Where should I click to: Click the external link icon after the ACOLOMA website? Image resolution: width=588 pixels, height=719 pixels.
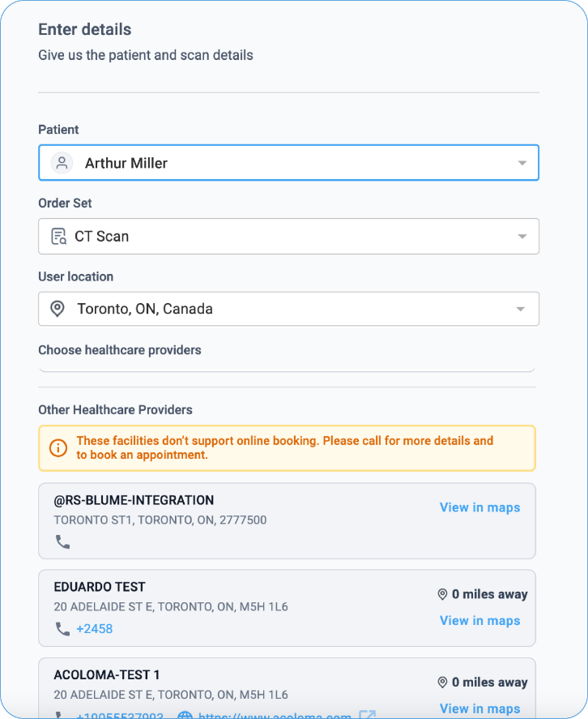(x=368, y=716)
